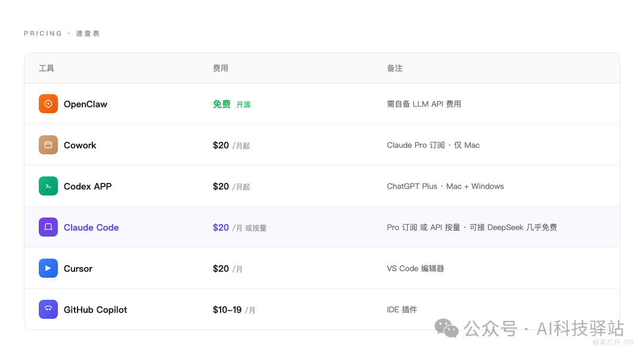Click the orange OpenClaw icon
644x354 pixels.
coord(48,104)
